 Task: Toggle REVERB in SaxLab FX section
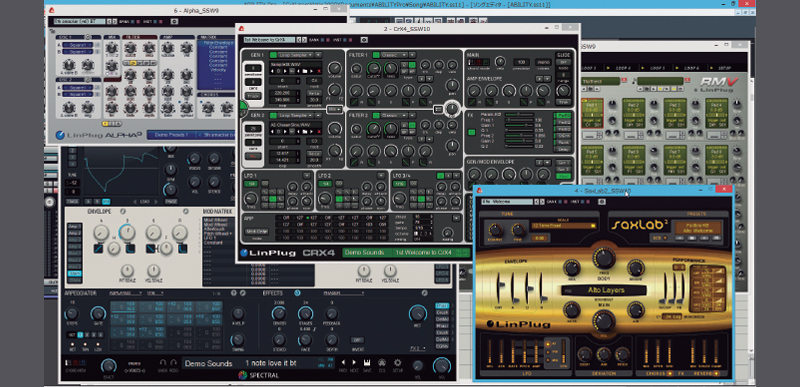click(x=715, y=373)
